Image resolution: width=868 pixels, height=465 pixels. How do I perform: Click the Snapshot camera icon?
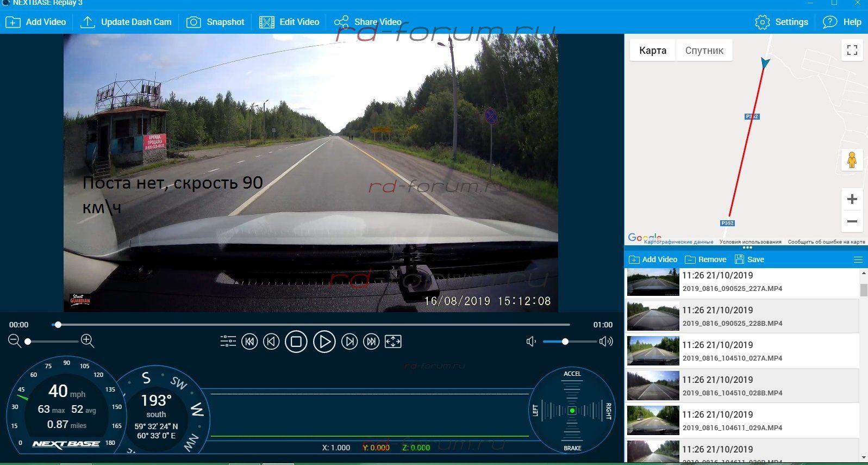(x=193, y=22)
